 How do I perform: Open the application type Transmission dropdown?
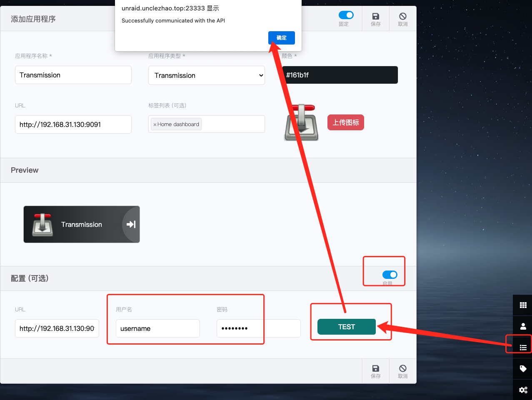point(207,75)
